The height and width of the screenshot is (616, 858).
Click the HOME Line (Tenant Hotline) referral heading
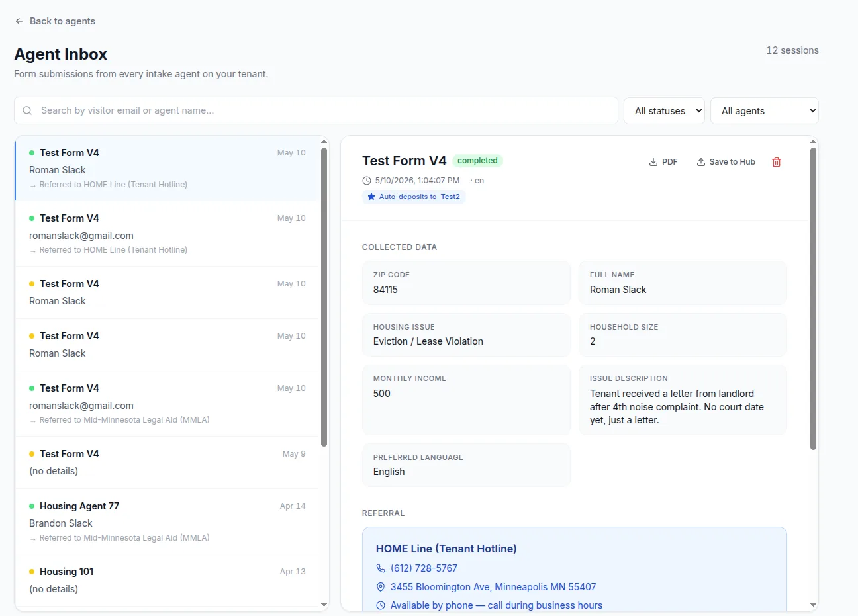(x=446, y=549)
